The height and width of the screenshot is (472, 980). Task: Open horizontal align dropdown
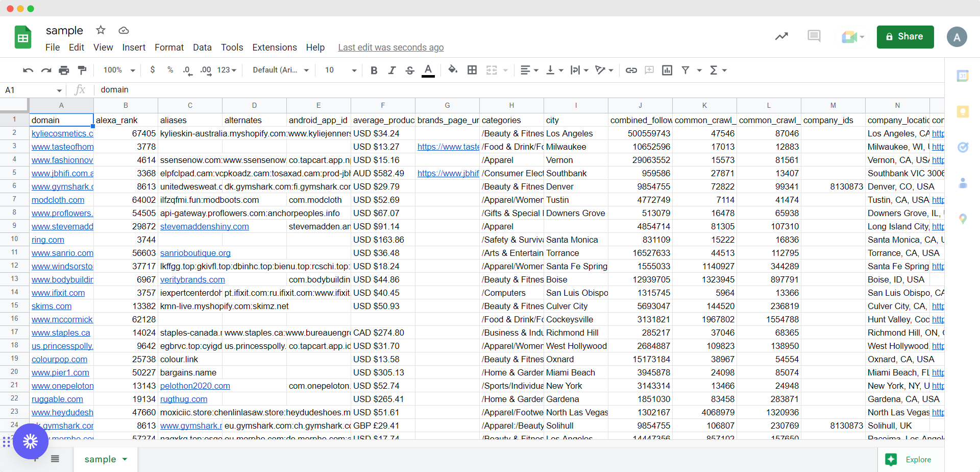click(529, 70)
